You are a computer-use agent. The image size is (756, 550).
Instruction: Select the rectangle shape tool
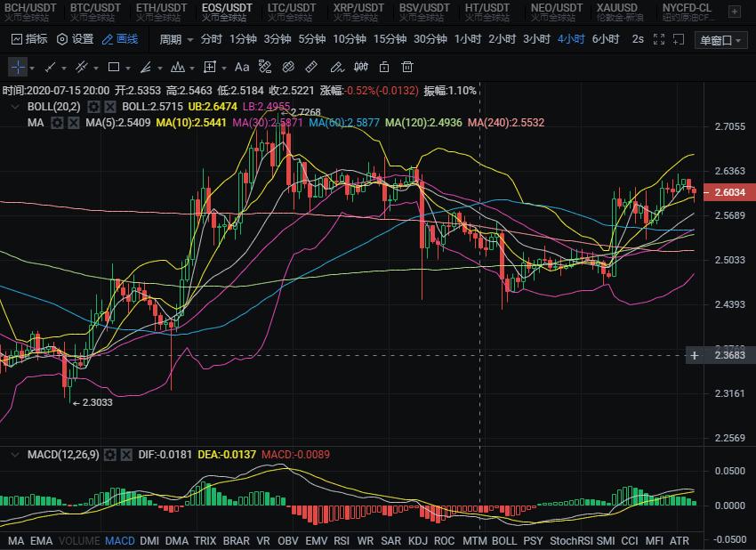click(114, 67)
